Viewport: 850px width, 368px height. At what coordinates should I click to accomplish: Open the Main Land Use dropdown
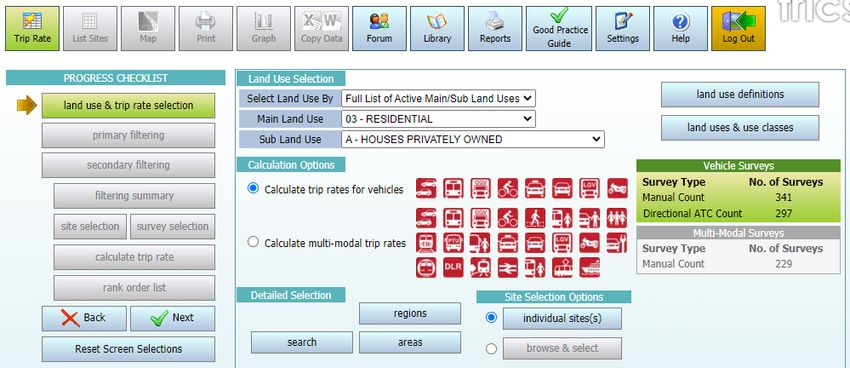pos(439,119)
